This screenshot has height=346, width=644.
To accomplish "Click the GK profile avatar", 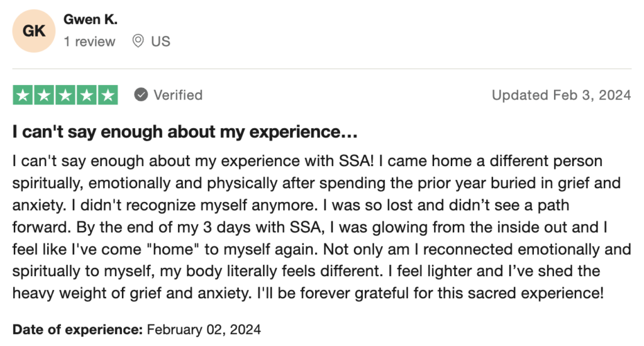I will click(34, 31).
